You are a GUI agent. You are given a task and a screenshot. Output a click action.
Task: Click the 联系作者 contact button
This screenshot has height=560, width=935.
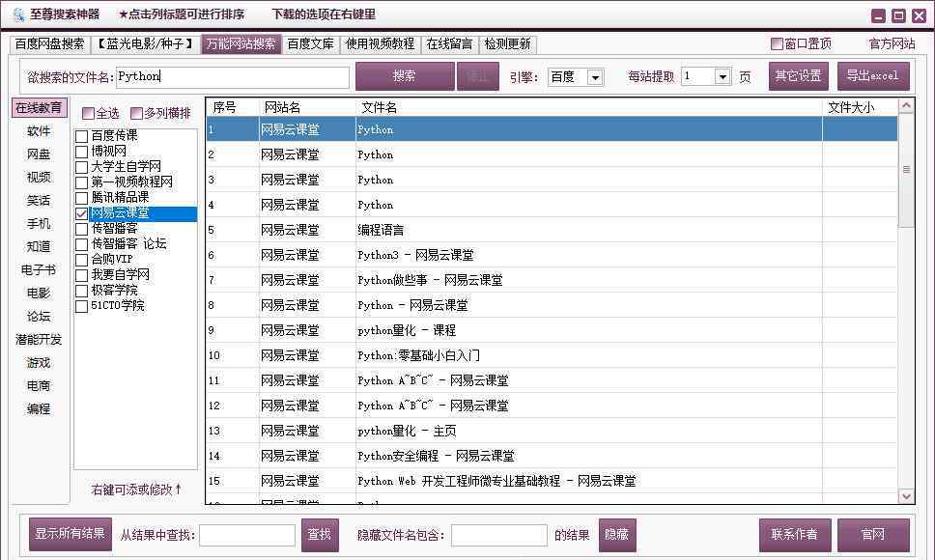point(795,534)
